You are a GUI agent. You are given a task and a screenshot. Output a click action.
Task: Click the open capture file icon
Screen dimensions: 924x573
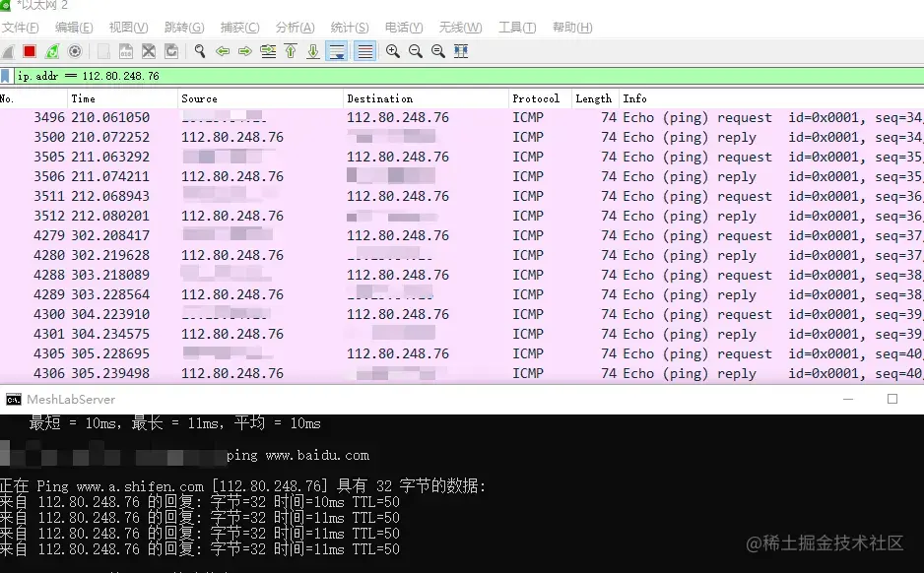[x=103, y=52]
